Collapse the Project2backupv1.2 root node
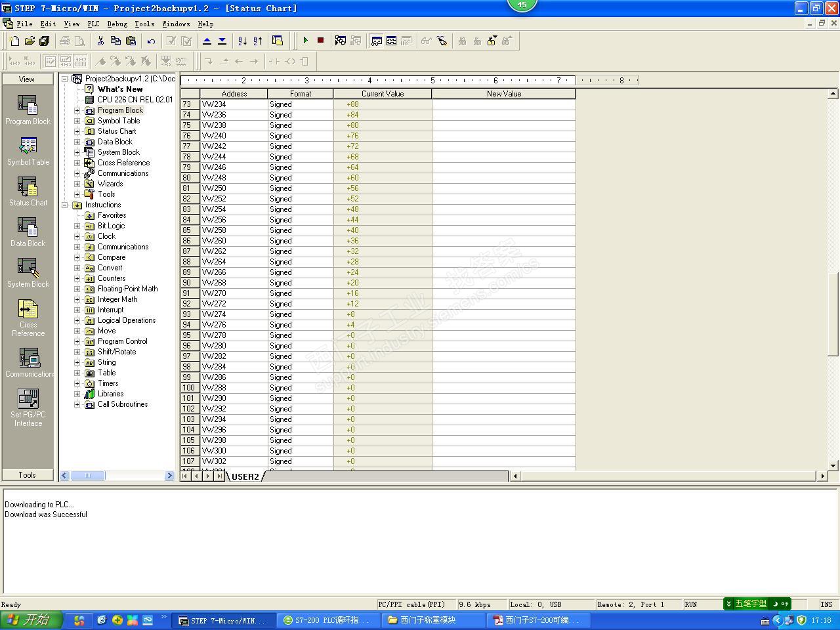Viewport: 840px width, 630px height. click(65, 79)
